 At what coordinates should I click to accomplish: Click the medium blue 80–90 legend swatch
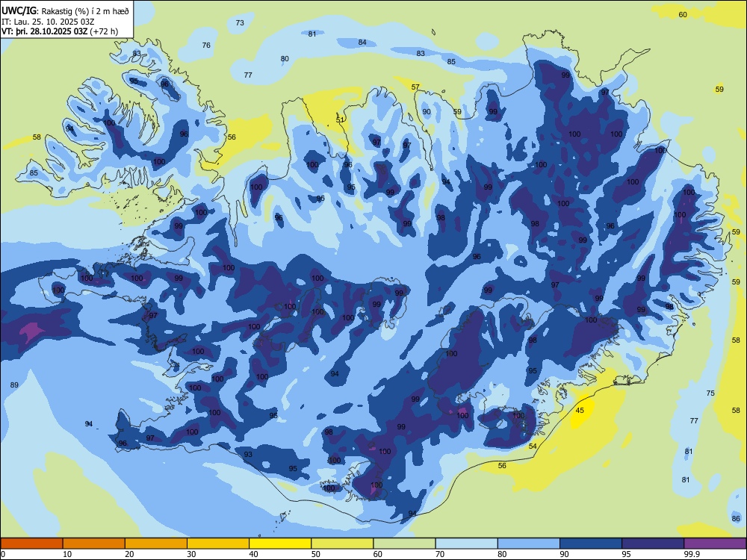click(x=529, y=544)
